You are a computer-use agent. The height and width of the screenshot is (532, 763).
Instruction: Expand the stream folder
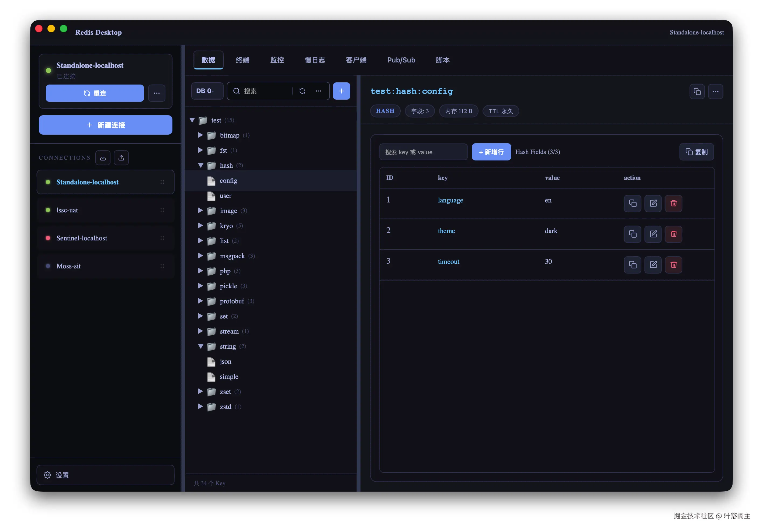(200, 331)
